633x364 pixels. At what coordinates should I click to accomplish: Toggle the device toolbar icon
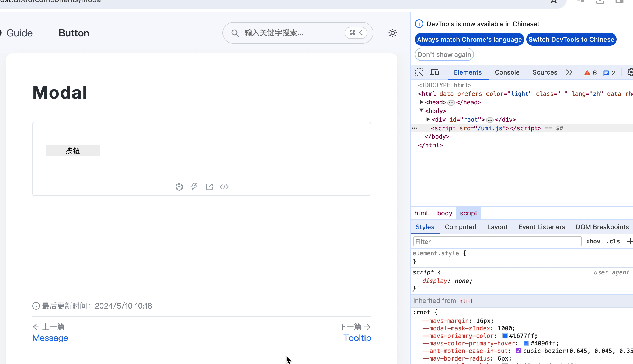click(434, 72)
